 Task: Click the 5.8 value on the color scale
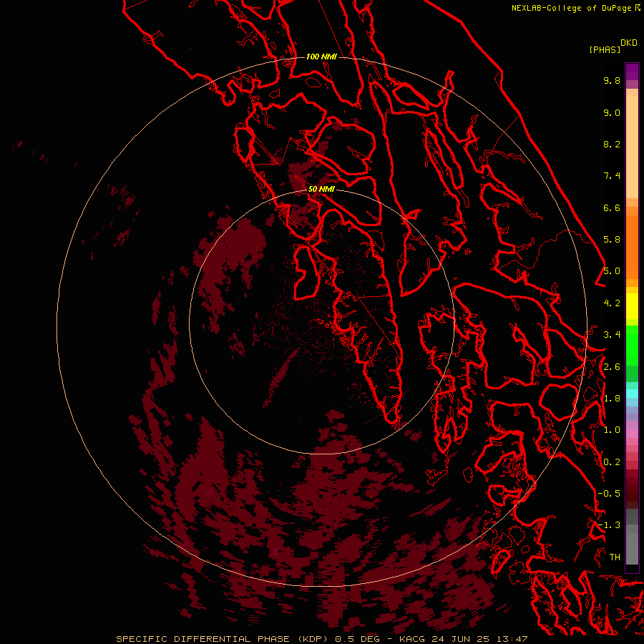coord(612,240)
